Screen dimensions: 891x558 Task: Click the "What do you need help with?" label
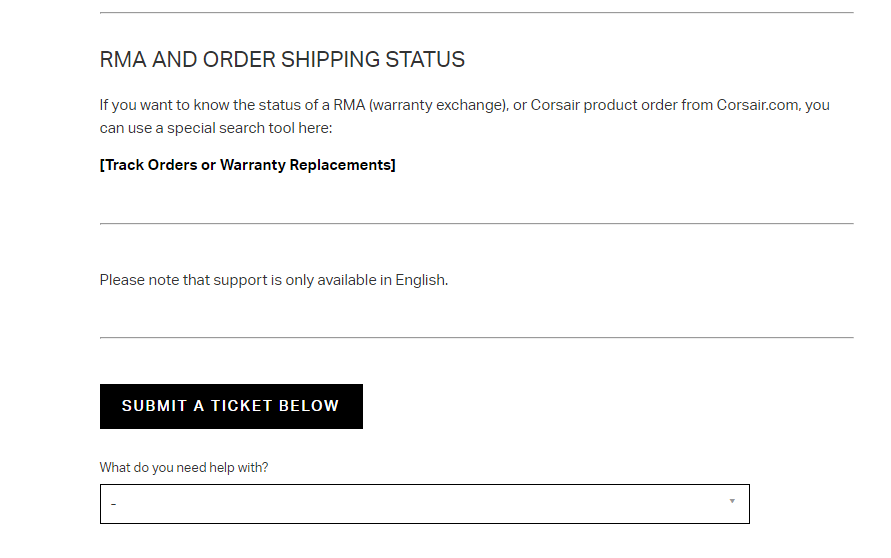click(184, 467)
